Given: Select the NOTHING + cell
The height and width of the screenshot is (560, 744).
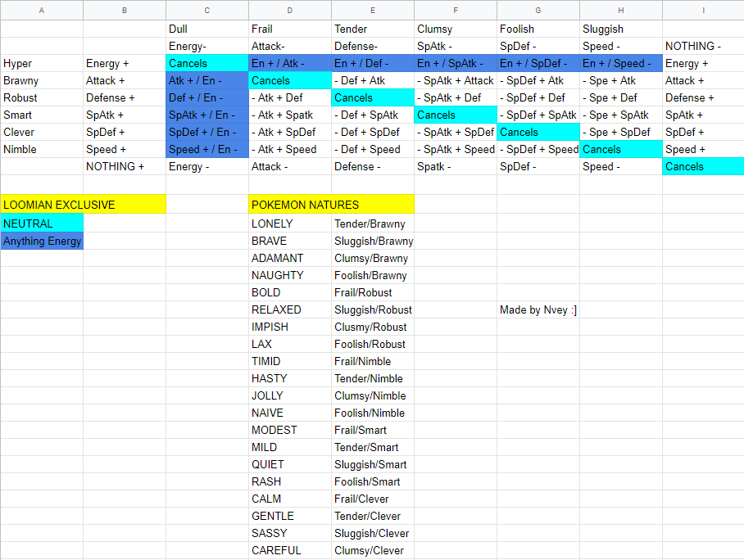Looking at the screenshot, I should [125, 166].
